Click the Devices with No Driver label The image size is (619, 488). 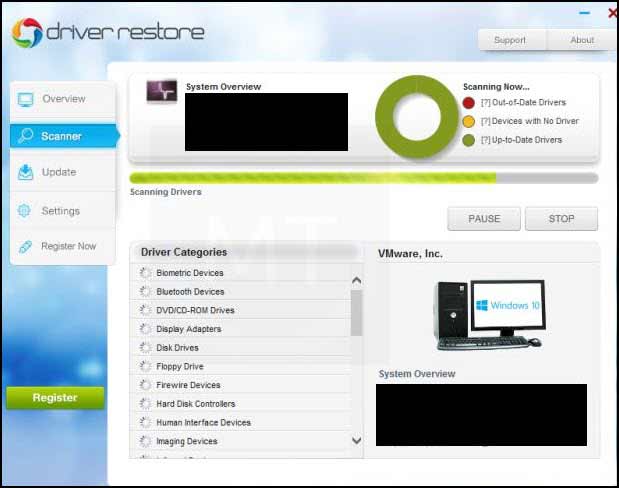coord(530,121)
